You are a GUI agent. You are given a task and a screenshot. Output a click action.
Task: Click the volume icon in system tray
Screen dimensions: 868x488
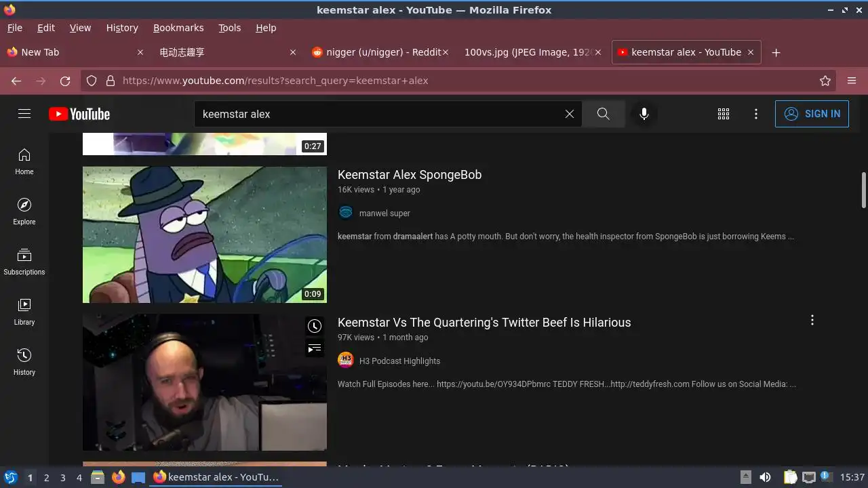click(x=765, y=477)
